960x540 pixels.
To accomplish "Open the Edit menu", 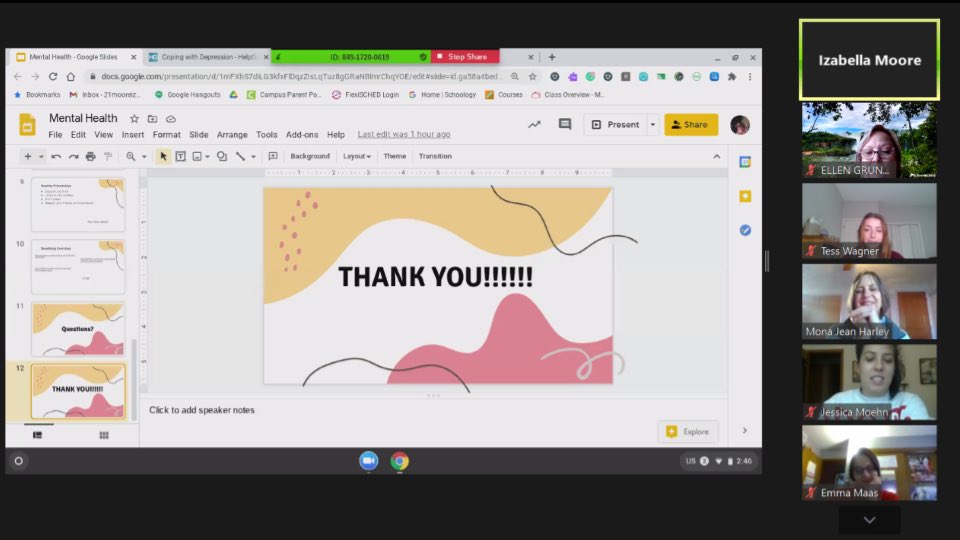I will click(x=78, y=134).
